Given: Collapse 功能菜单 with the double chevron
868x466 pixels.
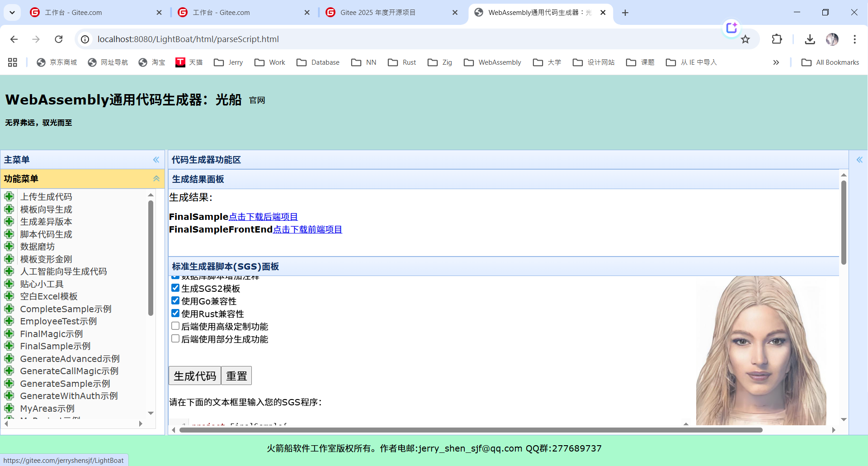Looking at the screenshot, I should (156, 179).
